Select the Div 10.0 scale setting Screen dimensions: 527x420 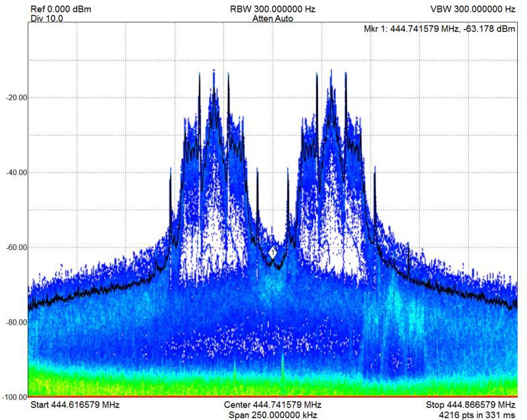(46, 19)
